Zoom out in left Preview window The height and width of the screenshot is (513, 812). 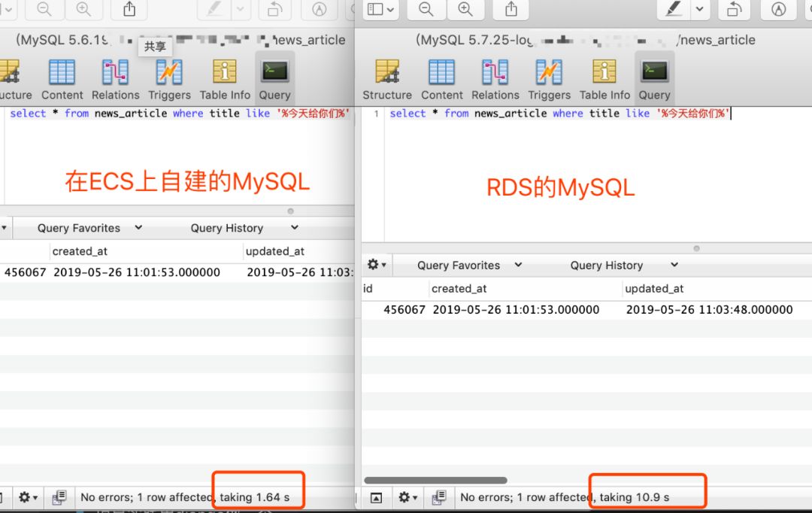[44, 9]
